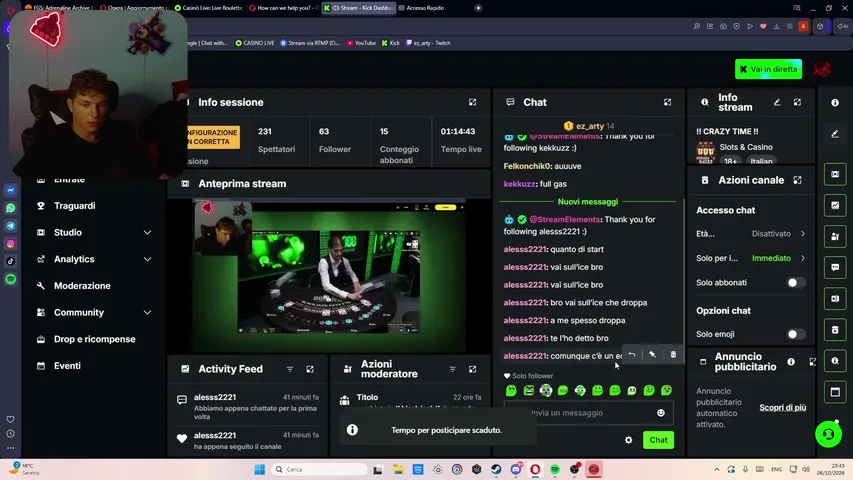Insert the first green emote in the chat emote row
The width and height of the screenshot is (853, 480).
pyautogui.click(x=511, y=390)
